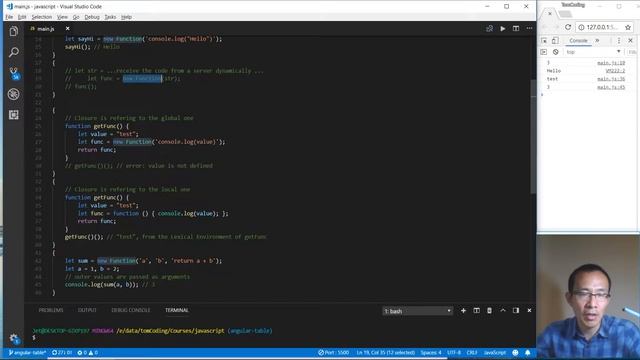Screen dimensions: 640x360
Task: Toggle the DevTools console sidebar
Action: (544, 52)
